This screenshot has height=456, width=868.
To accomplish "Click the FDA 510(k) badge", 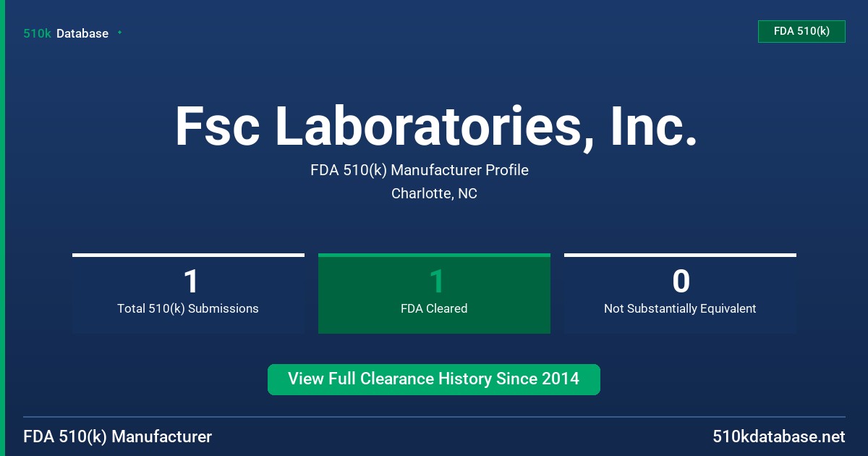I will [x=801, y=31].
